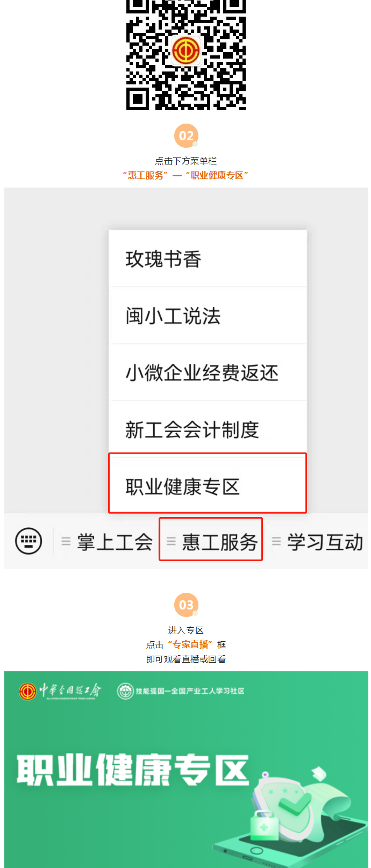Select 玫瑰书香 from the popup menu

click(x=208, y=259)
